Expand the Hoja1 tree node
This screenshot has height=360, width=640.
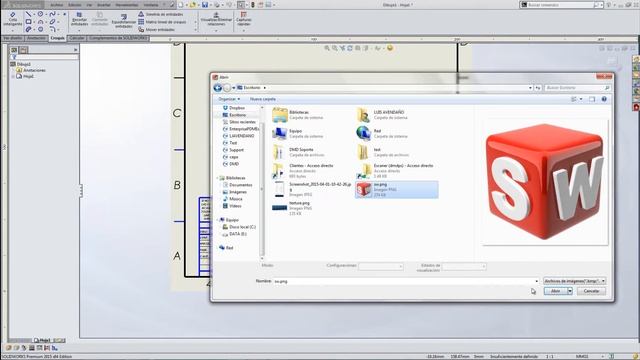[13, 76]
